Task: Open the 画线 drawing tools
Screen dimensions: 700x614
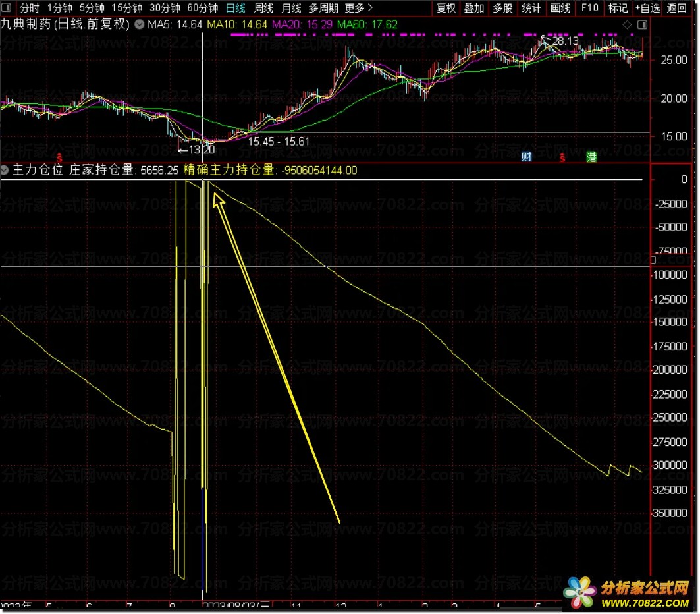Action: pyautogui.click(x=560, y=8)
